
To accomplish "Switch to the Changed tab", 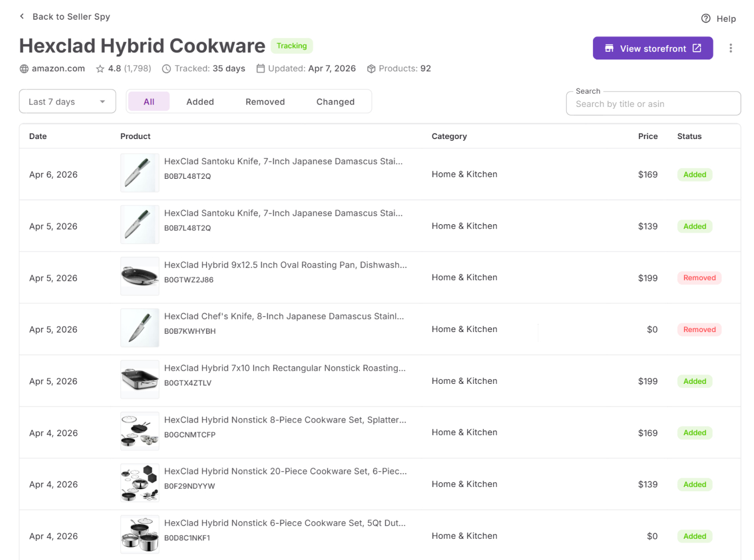I will [x=335, y=101].
